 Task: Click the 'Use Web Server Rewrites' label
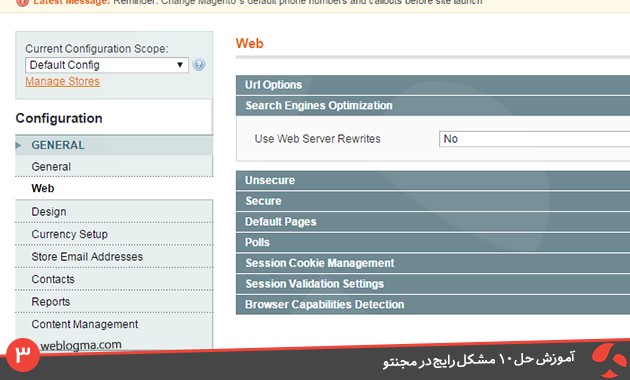pos(317,139)
